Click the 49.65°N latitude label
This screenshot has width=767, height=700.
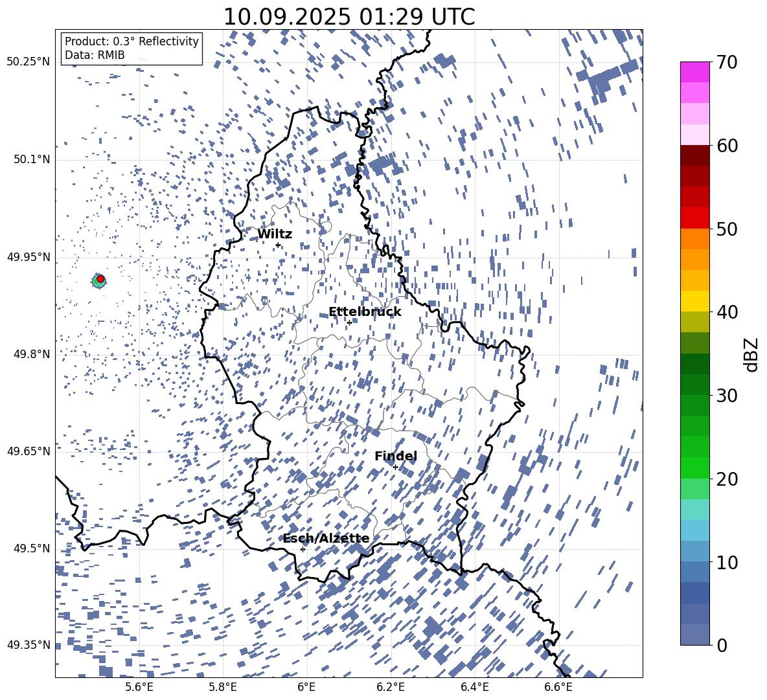coord(29,451)
